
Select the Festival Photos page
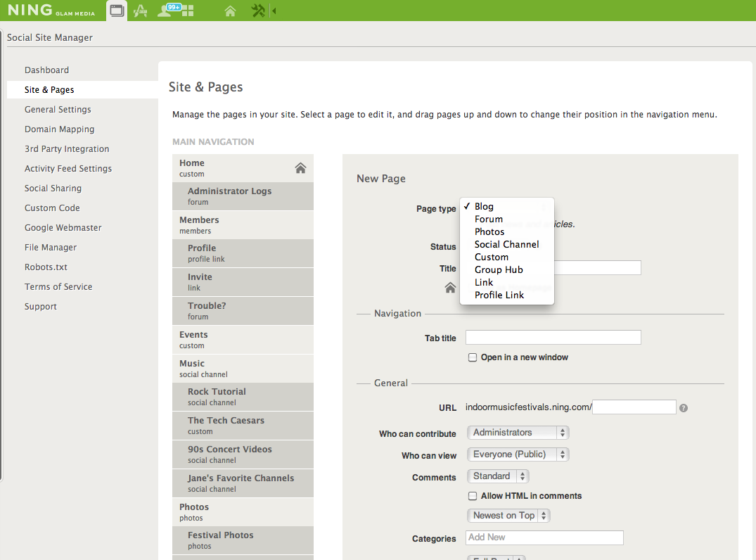coord(243,540)
